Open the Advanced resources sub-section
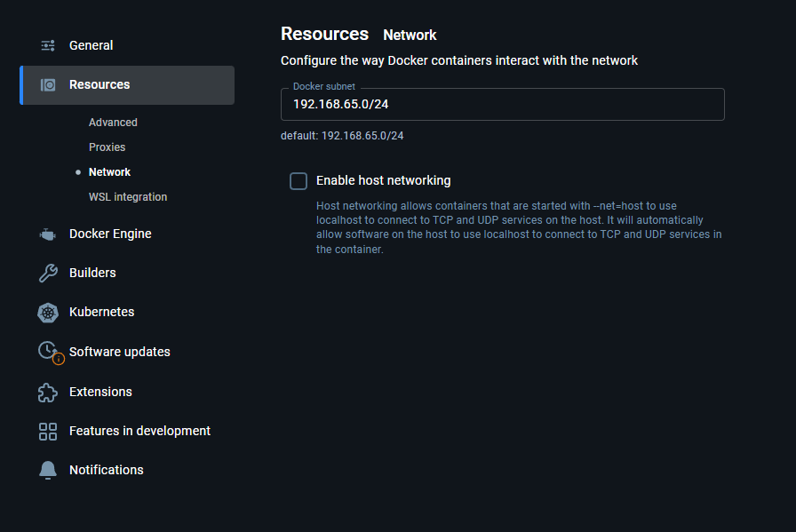796x532 pixels. [113, 123]
